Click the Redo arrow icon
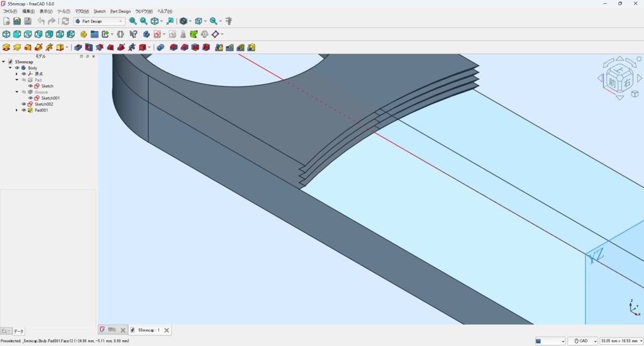 52,21
